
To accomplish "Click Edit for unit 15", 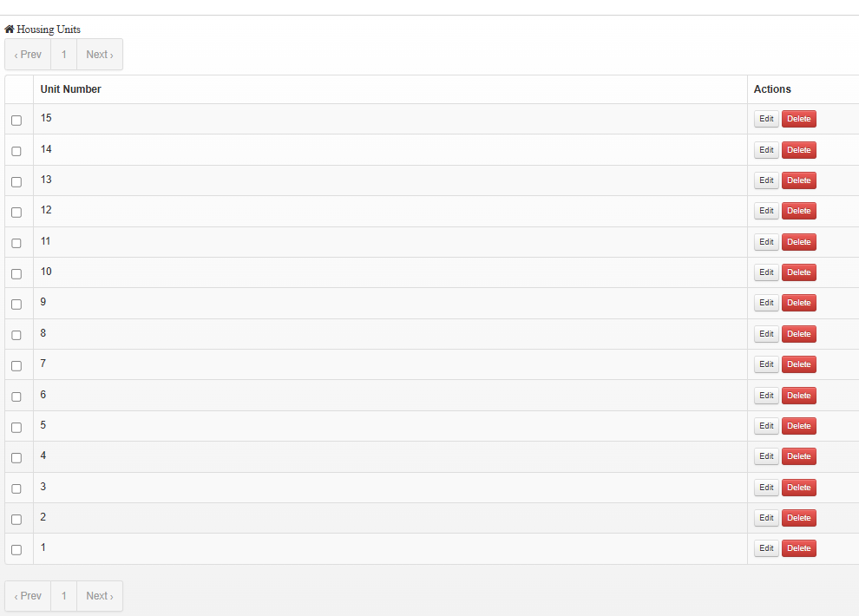I will [x=766, y=119].
